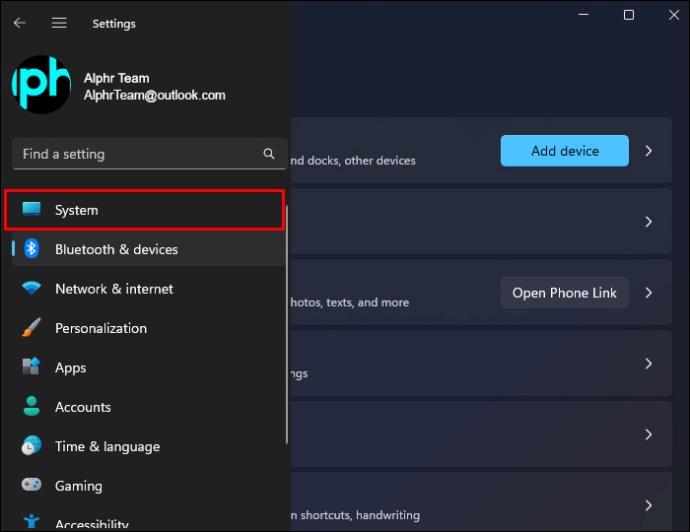Click the System monitor icon
The image size is (690, 532).
point(31,209)
